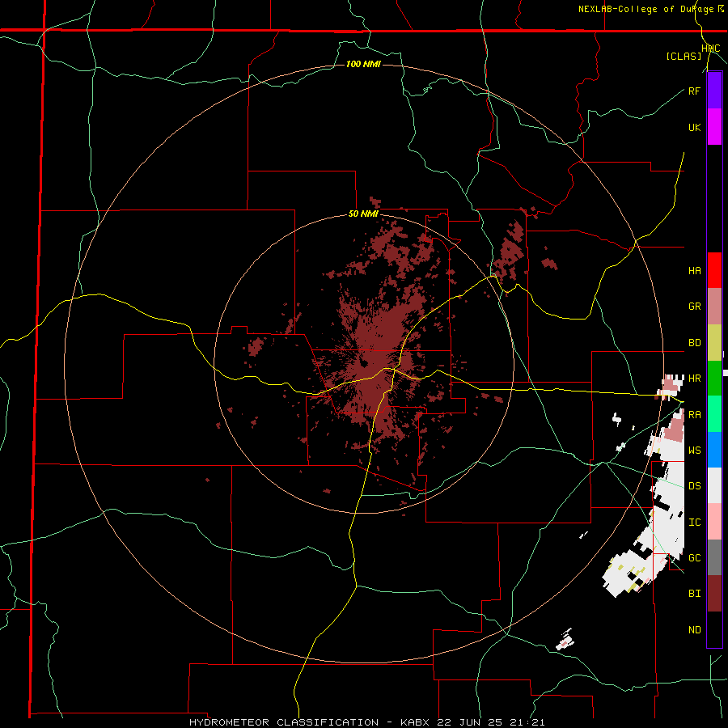
Task: Click the BD yellow legend swatch
Action: click(714, 343)
